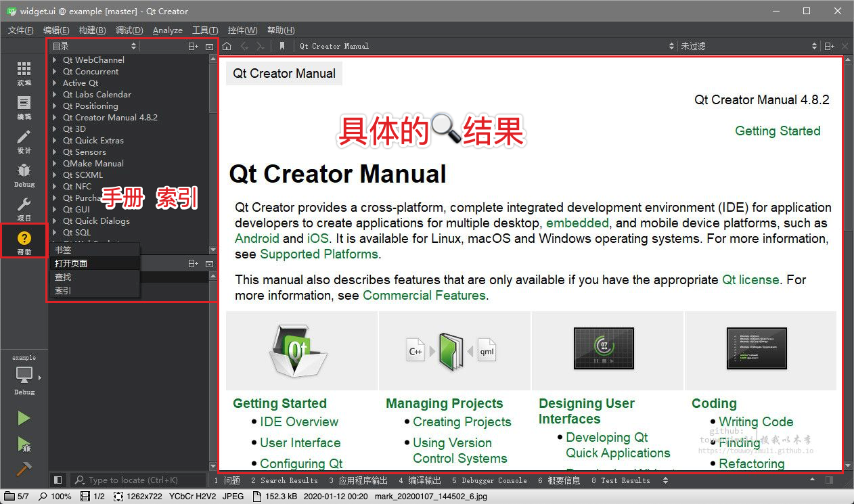Close the top Contents sidebar pane
854x504 pixels.
click(x=209, y=47)
